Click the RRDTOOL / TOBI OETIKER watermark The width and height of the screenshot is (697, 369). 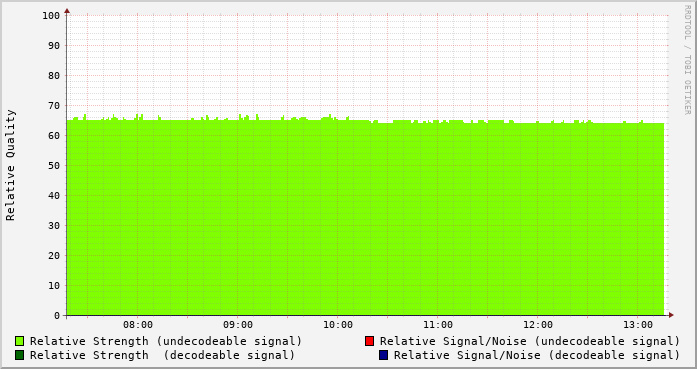point(688,60)
